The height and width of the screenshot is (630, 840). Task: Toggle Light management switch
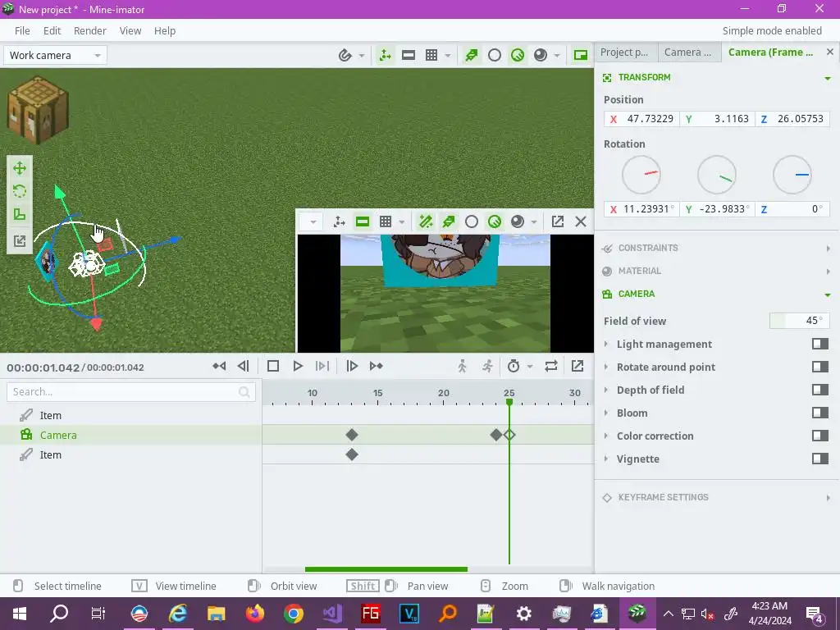coord(820,344)
